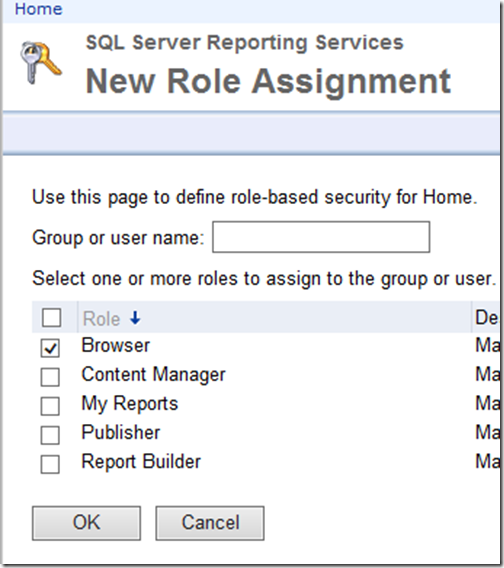Click the Report Builder role name
This screenshot has width=504, height=568.
tap(141, 462)
